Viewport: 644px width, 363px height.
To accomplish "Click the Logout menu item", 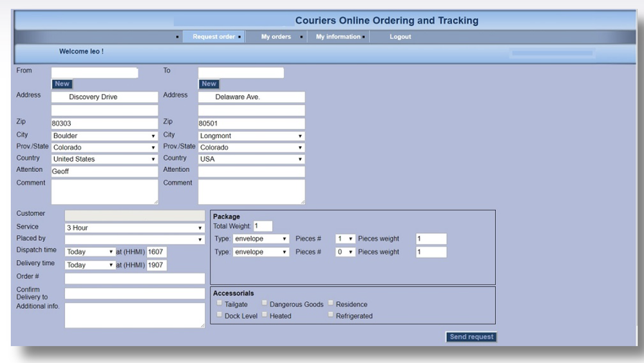I will [x=400, y=37].
